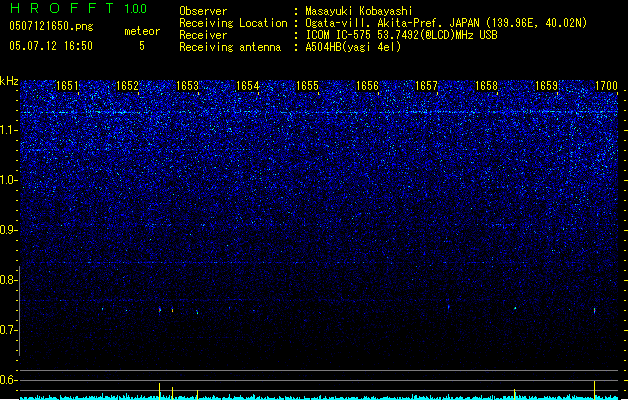Click antenna value A504HB(yagi 4el)
Image resolution: width=629 pixels, height=400 pixels.
[353, 47]
